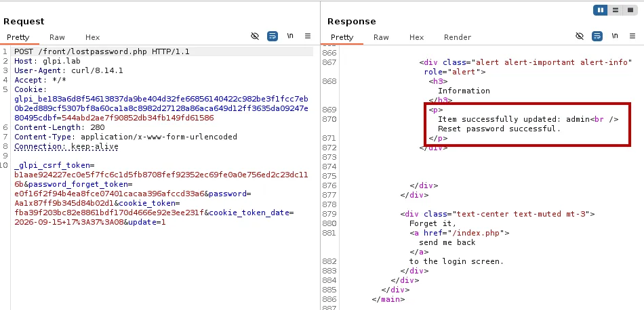Click the 'Forget it,' response text
This screenshot has height=310, width=644.
click(x=433, y=223)
